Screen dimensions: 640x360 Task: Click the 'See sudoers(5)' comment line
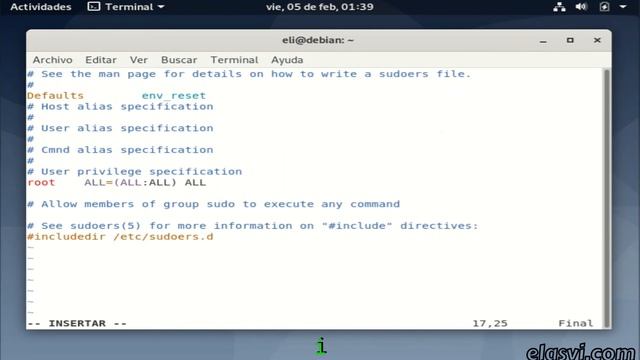(x=253, y=226)
